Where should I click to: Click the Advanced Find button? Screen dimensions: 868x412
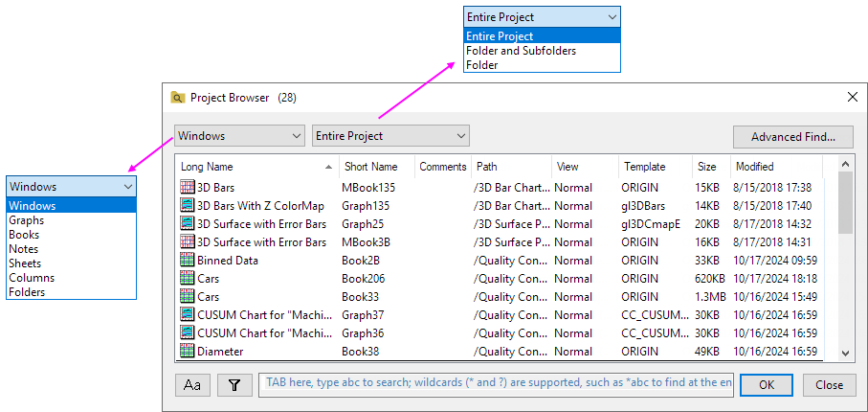(793, 137)
